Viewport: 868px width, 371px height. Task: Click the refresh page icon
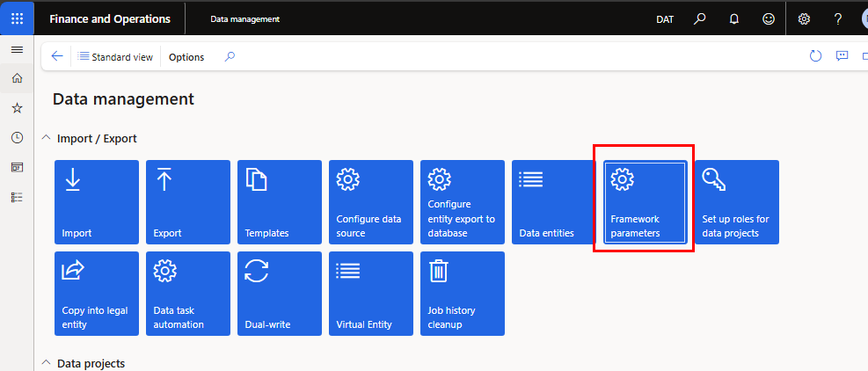click(815, 56)
